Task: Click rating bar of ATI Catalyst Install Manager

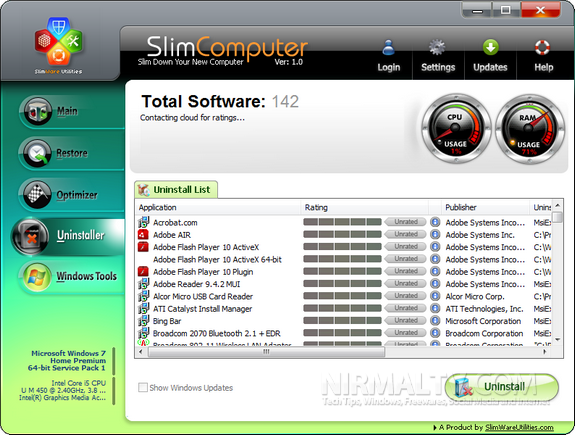Action: (342, 308)
